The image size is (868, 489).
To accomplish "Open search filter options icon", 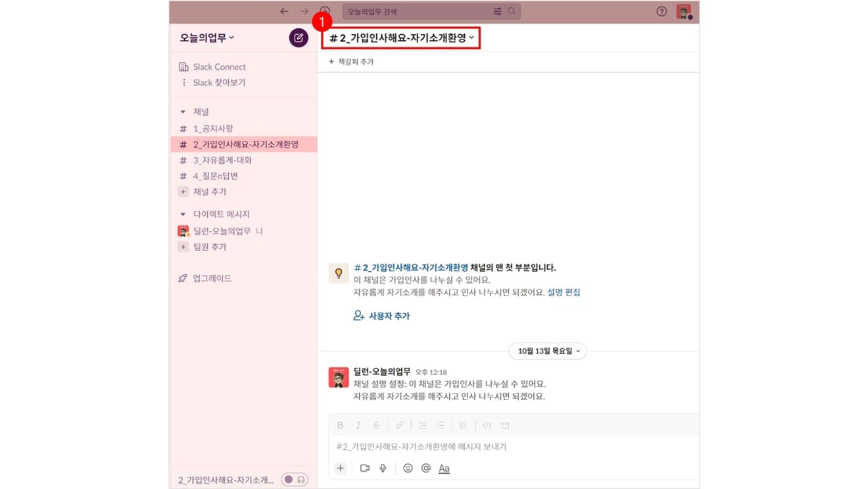I will (x=497, y=11).
